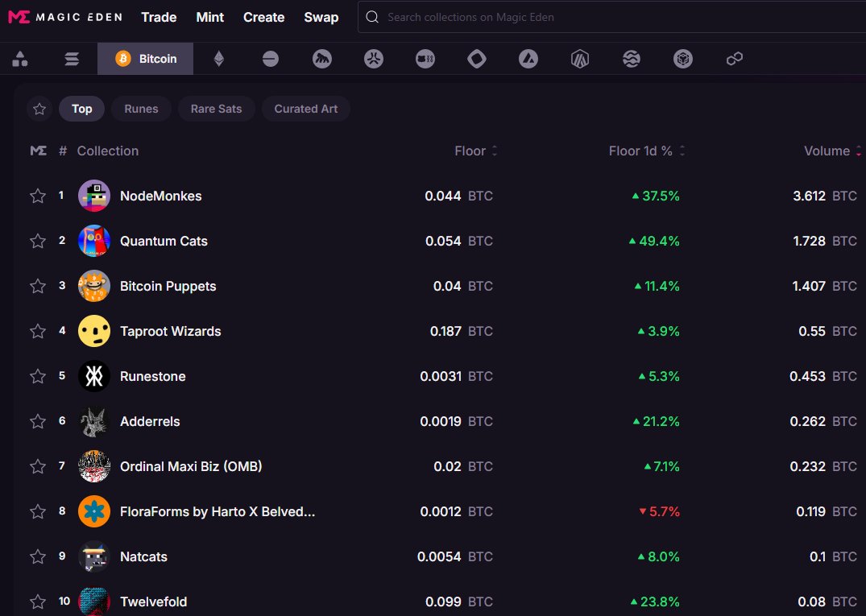866x616 pixels.
Task: Open the Twelvefold collection link
Action: [153, 602]
